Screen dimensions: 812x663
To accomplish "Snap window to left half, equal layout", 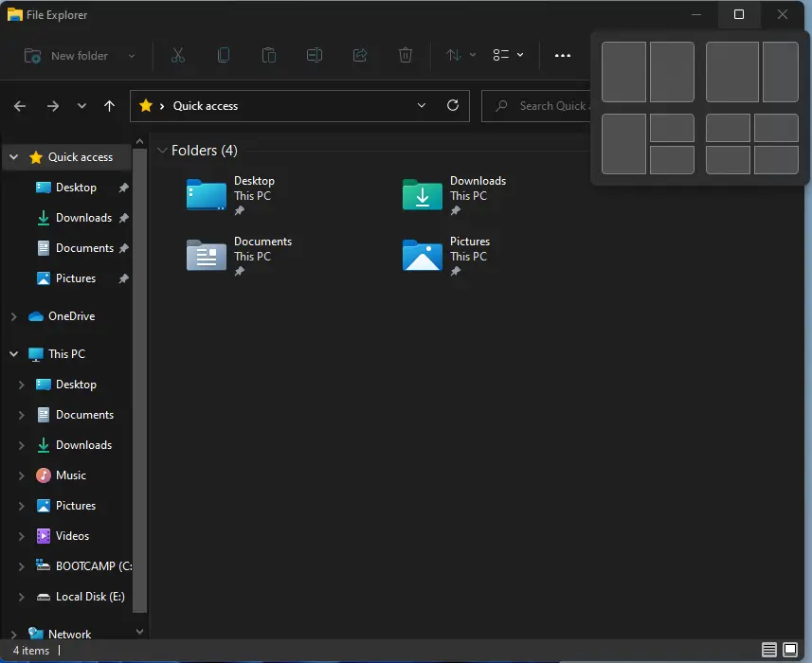I will click(624, 72).
